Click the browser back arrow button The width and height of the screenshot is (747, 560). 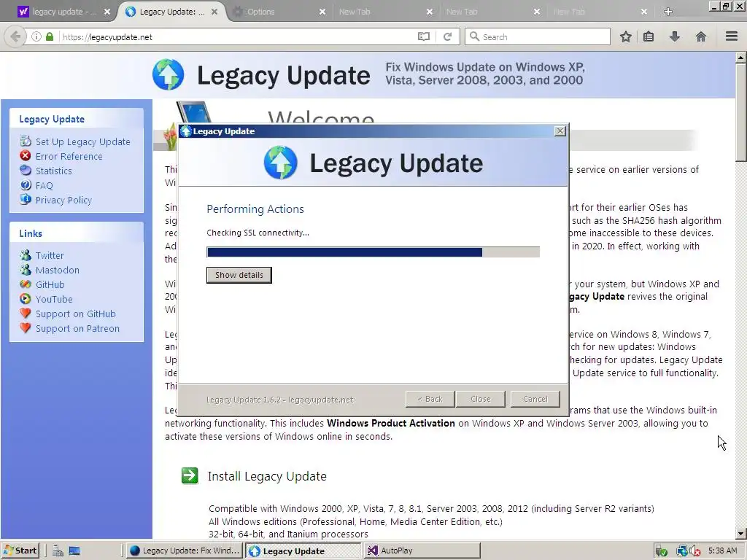click(x=15, y=36)
